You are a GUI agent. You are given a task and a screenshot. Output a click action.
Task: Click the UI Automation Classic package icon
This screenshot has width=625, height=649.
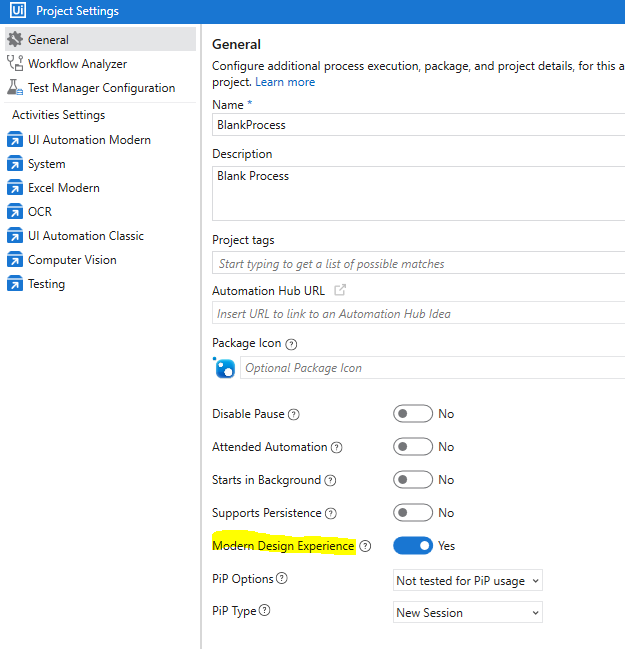point(15,236)
